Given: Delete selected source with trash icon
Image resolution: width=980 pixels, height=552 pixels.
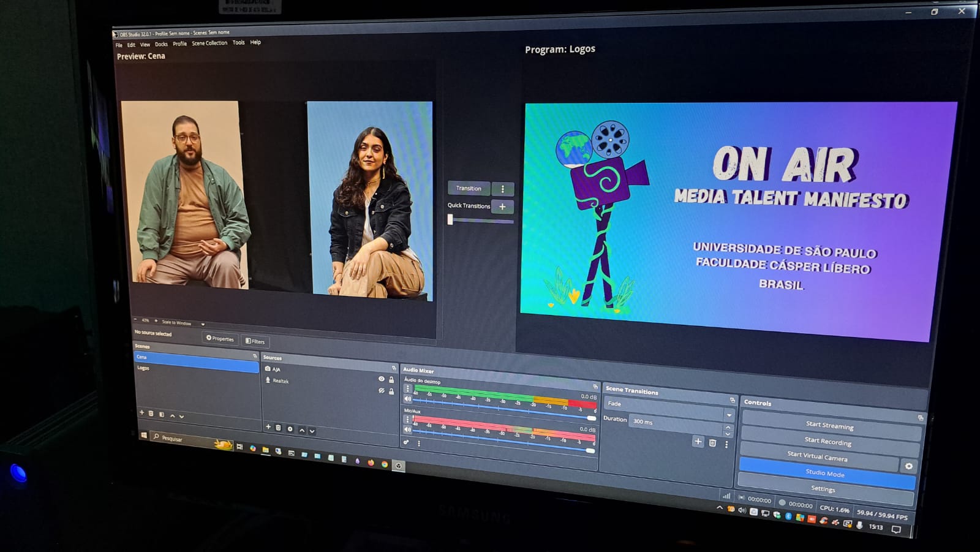Looking at the screenshot, I should pyautogui.click(x=278, y=428).
